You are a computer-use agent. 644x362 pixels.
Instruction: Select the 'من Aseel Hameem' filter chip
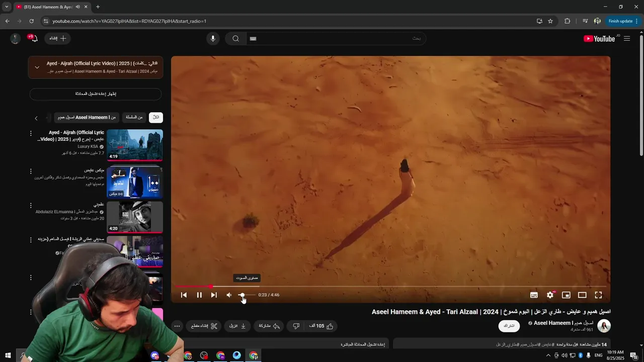click(87, 117)
